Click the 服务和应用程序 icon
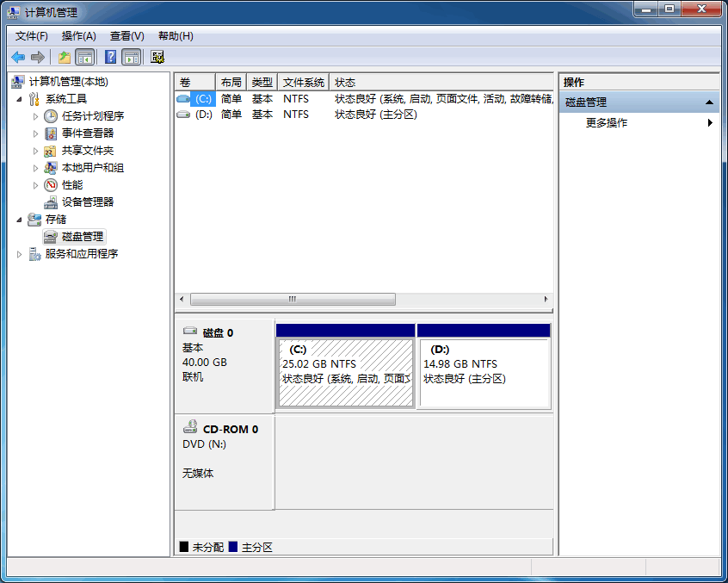728x583 pixels. (34, 254)
